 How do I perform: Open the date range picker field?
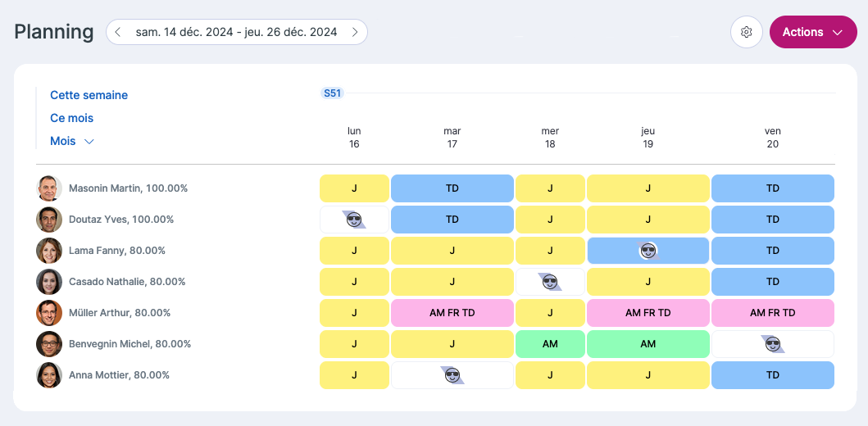point(236,32)
